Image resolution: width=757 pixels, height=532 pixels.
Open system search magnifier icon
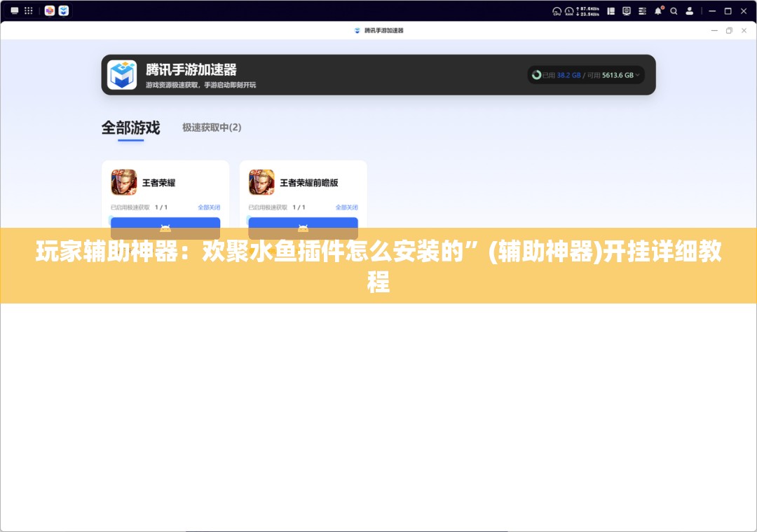coord(674,11)
